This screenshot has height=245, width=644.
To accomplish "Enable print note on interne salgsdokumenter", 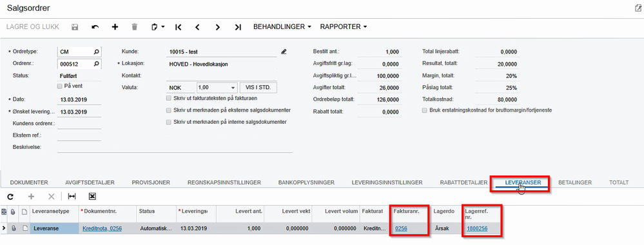I will pyautogui.click(x=168, y=122).
